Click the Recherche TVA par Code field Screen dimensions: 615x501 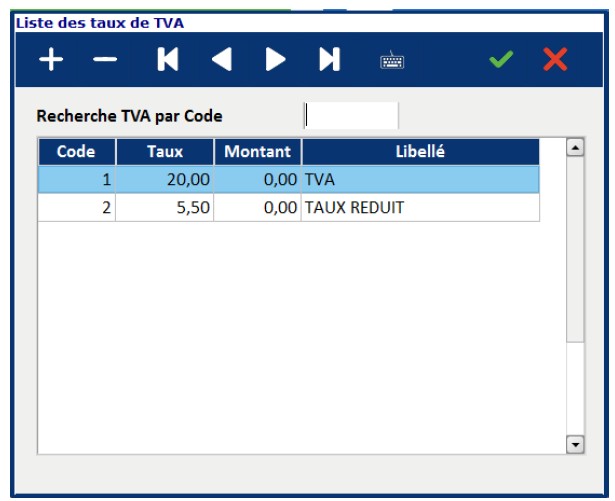click(x=350, y=116)
